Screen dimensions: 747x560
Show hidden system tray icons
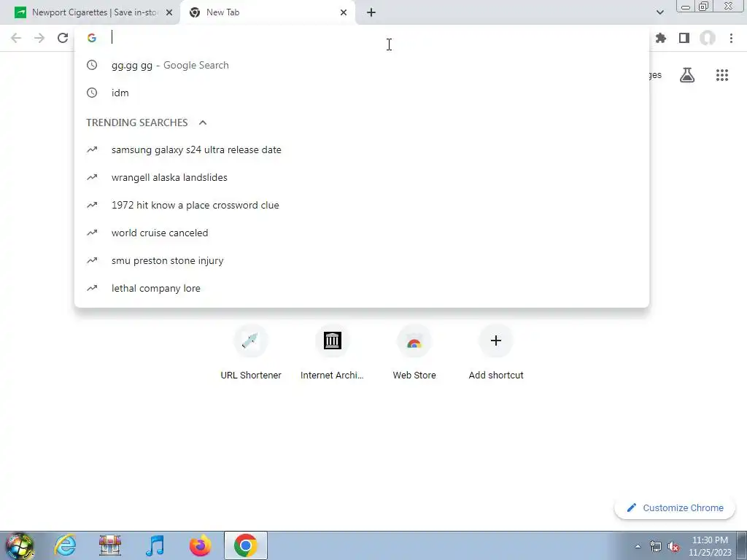pyautogui.click(x=638, y=546)
